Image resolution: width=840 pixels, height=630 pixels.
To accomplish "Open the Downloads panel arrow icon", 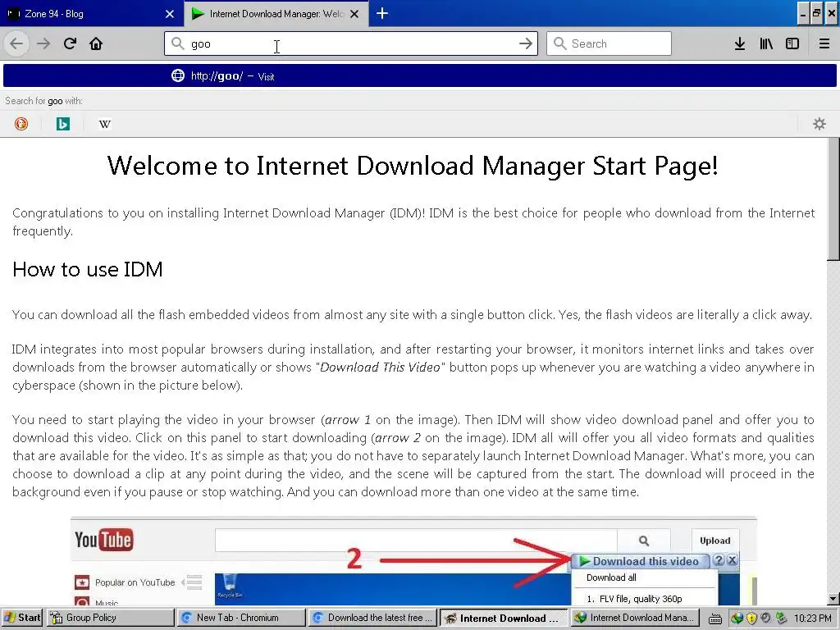I will tap(740, 43).
